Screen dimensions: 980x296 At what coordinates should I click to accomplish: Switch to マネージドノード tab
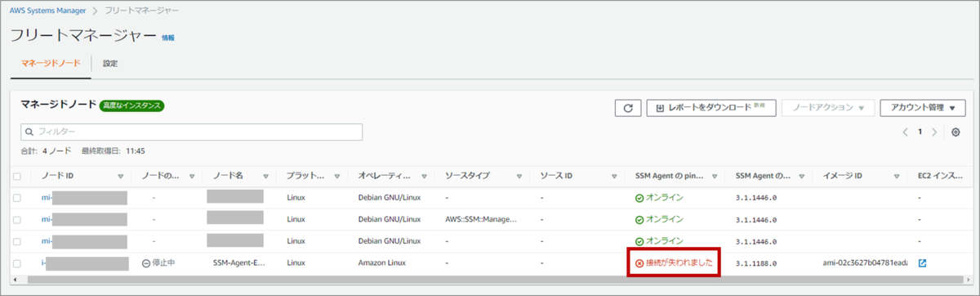(x=51, y=63)
